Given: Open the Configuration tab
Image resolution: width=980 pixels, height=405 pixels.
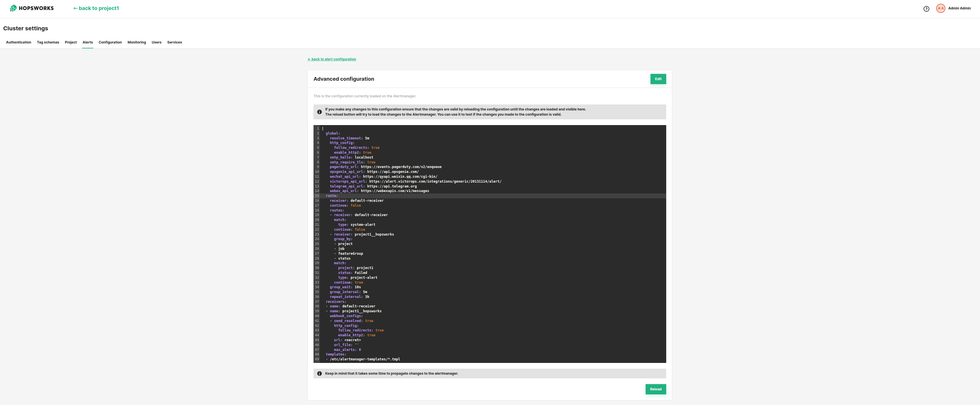Looking at the screenshot, I should click(x=110, y=42).
